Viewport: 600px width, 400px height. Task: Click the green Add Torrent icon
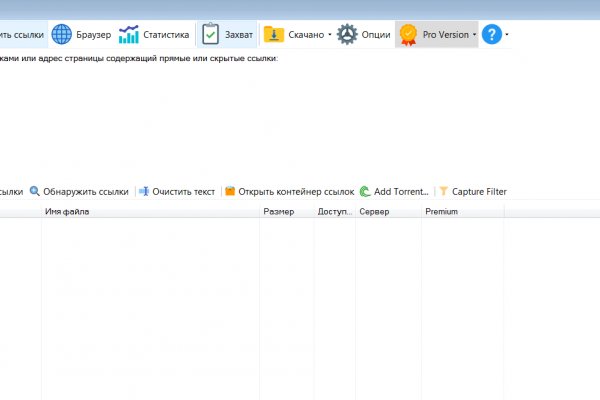pyautogui.click(x=366, y=191)
